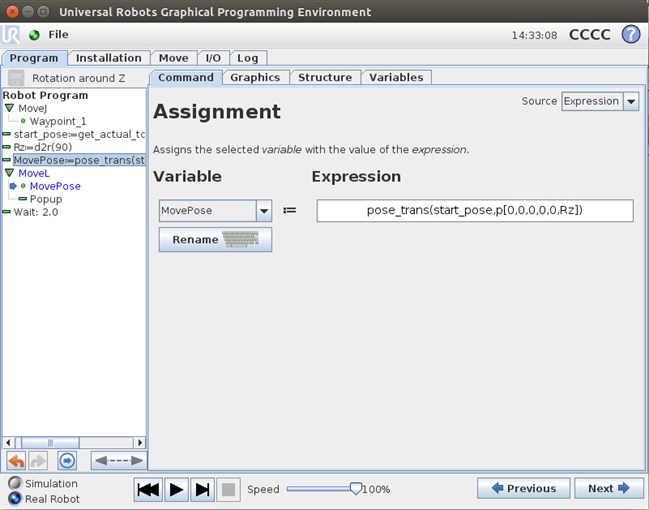Click the green dash icon beside Wait: 2.0
The height and width of the screenshot is (510, 649).
pyautogui.click(x=6, y=212)
